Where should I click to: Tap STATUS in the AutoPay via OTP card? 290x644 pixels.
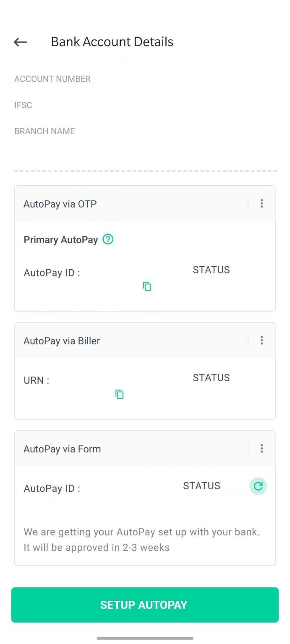tap(211, 270)
